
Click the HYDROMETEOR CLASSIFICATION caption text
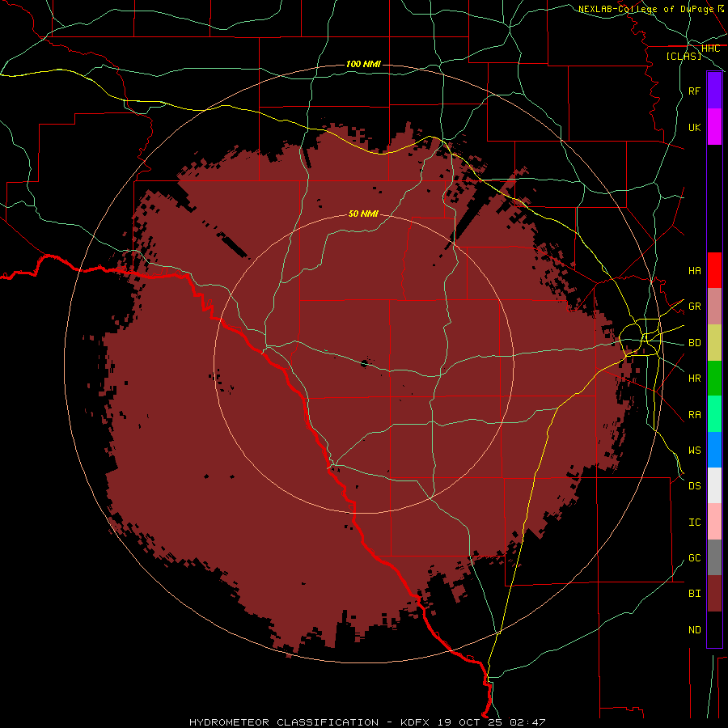[284, 722]
